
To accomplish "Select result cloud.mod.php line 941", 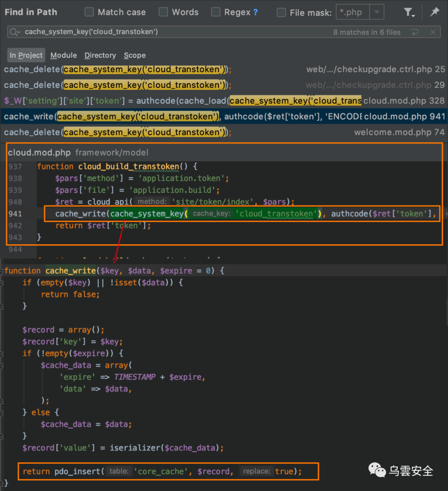I will (224, 116).
